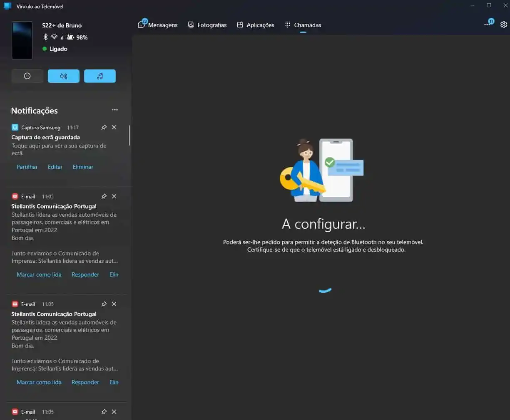Toggle Do Not Disturb button
The height and width of the screenshot is (420, 510).
(x=27, y=76)
